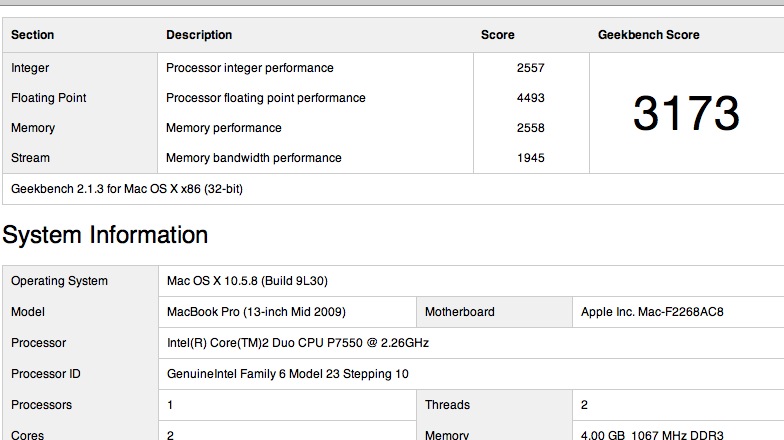Click the Score column header
This screenshot has width=784, height=440.
(x=498, y=35)
